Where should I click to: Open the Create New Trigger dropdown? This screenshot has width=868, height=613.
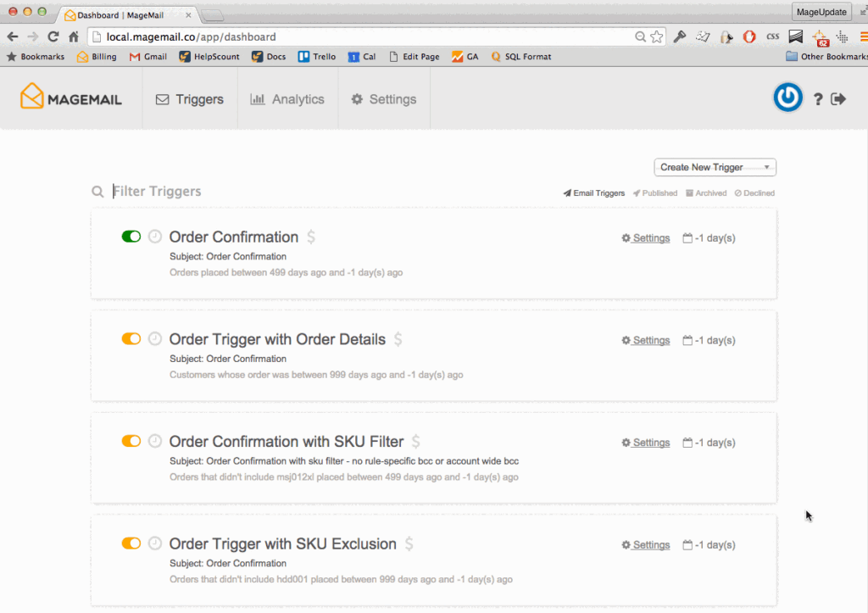[715, 167]
